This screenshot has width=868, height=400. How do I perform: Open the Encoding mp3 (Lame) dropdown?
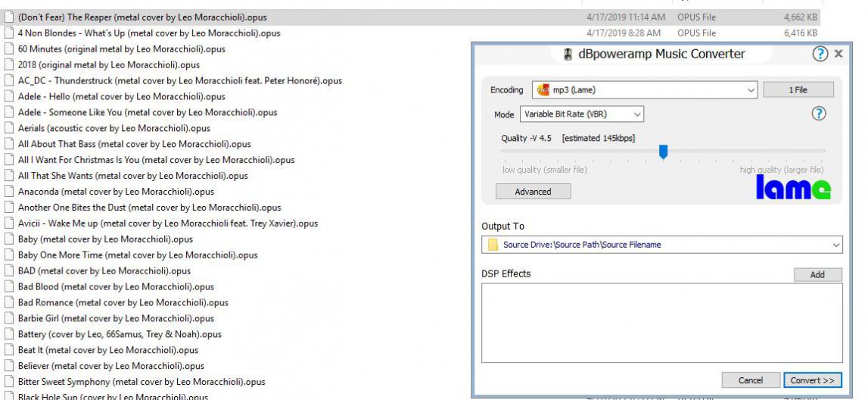[751, 90]
